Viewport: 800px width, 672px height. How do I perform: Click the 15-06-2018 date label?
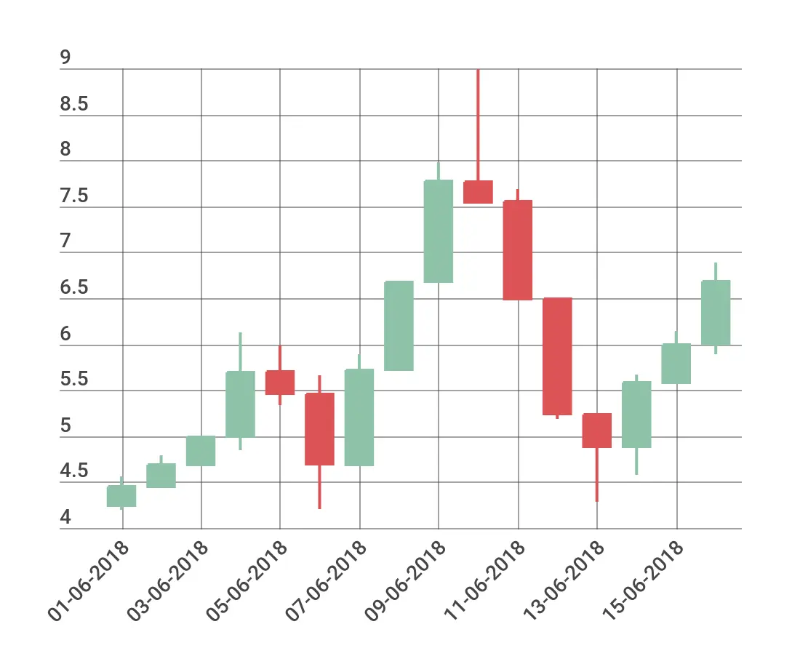(644, 581)
